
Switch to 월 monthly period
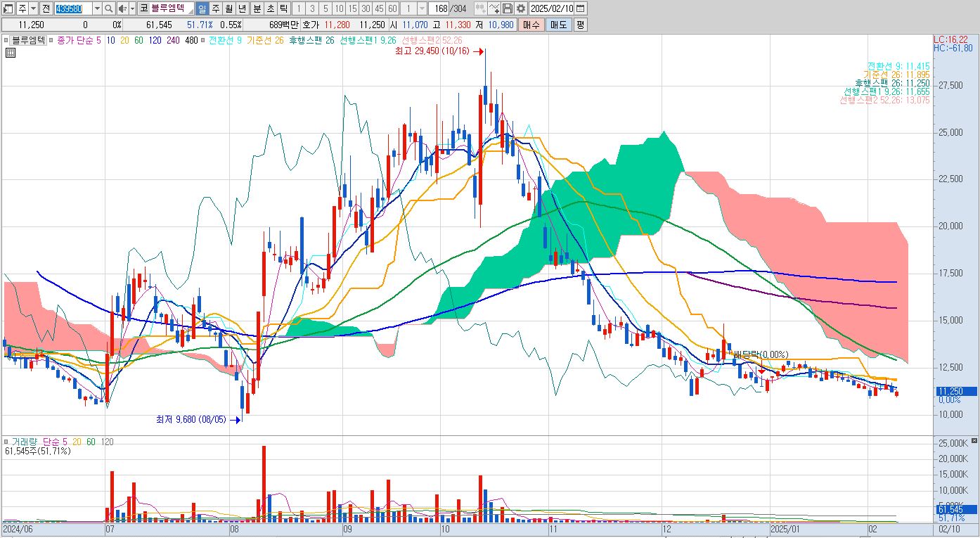coord(228,8)
